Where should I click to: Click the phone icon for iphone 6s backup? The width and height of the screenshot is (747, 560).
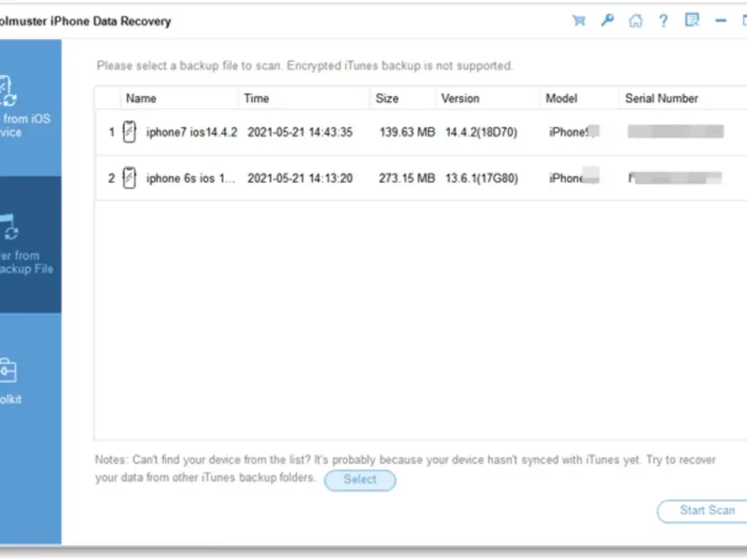coord(130,178)
